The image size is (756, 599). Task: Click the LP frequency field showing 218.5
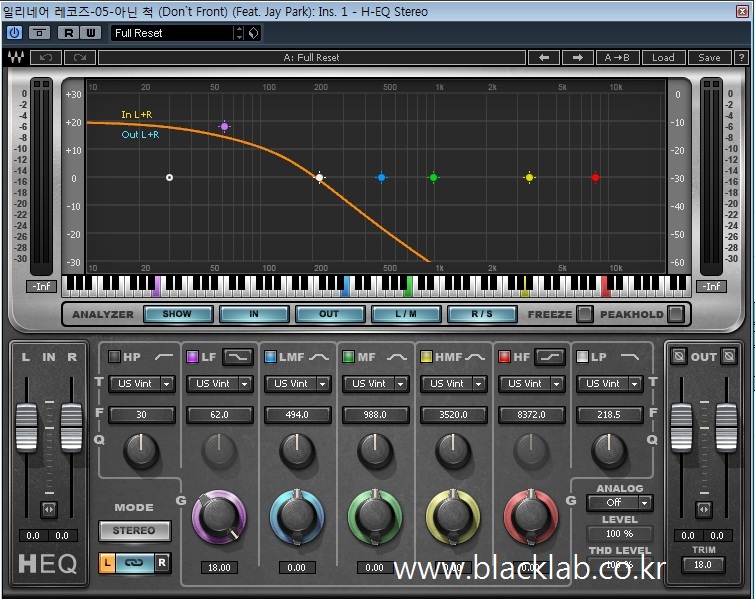pos(609,415)
